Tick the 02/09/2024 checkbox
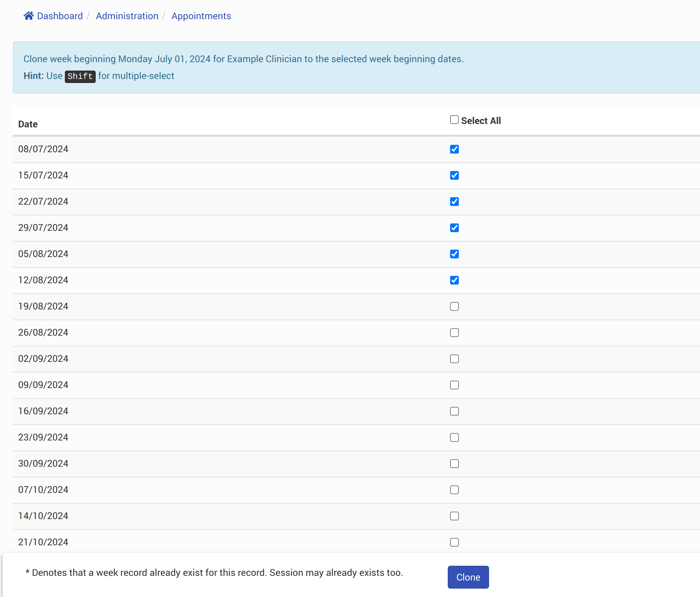The width and height of the screenshot is (700, 597). pos(454,359)
